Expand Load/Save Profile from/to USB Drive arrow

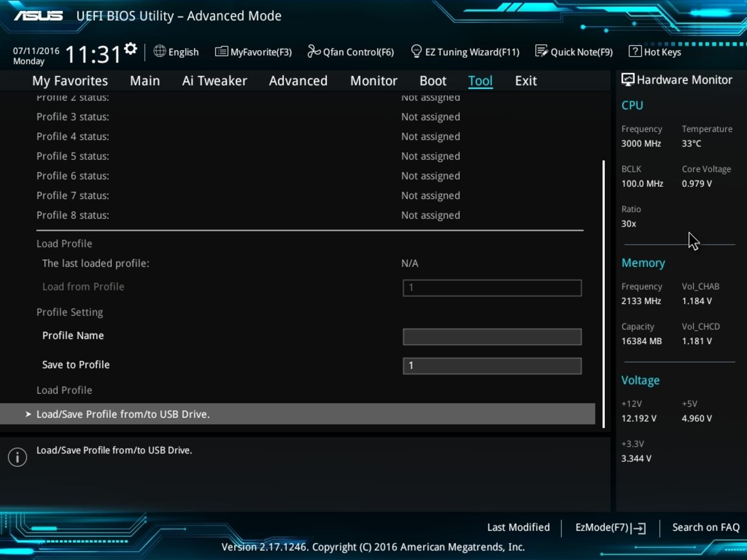(x=28, y=414)
